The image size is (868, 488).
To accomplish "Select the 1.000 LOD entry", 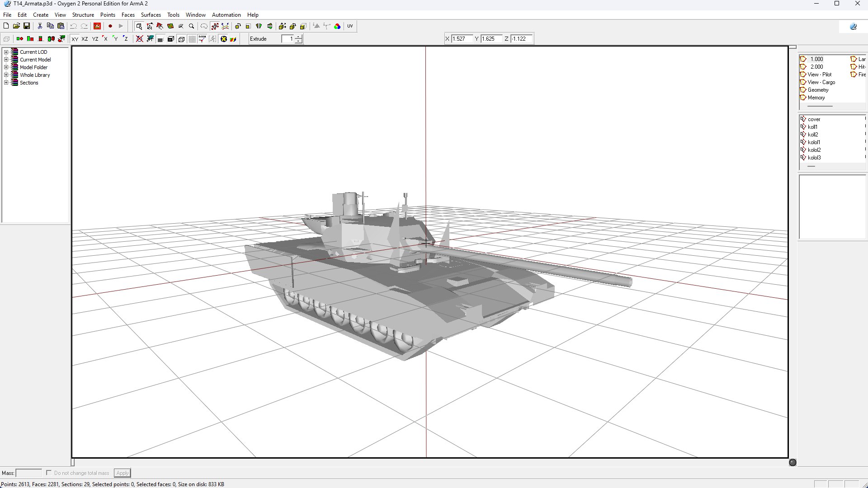I will 817,59.
